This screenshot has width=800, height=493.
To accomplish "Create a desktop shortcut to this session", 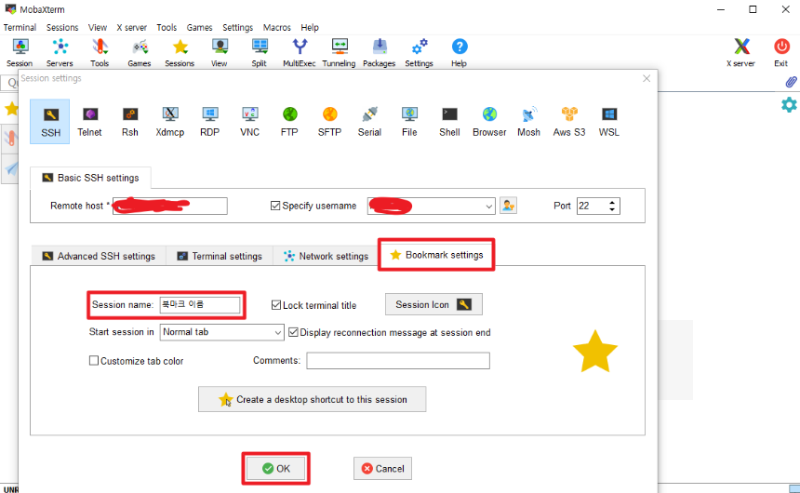I will [312, 400].
